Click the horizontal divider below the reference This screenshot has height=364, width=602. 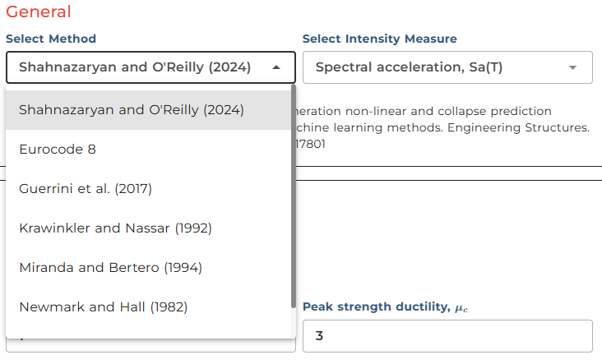coord(447,167)
